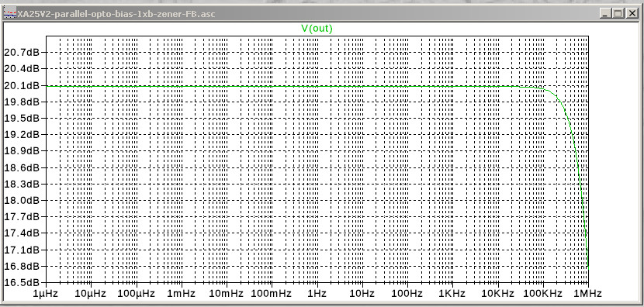Close the plot window
Image resolution: width=644 pixels, height=307 pixels.
(632, 13)
